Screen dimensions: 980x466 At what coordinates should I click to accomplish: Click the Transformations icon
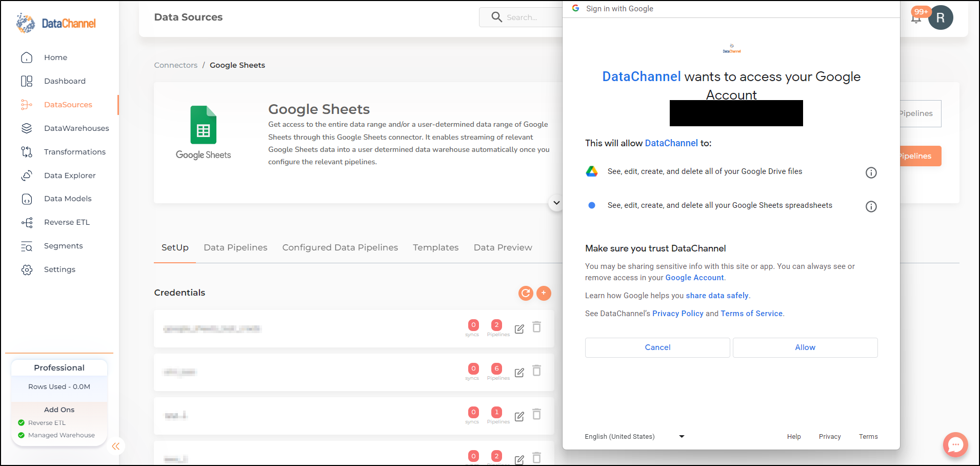pyautogui.click(x=27, y=152)
